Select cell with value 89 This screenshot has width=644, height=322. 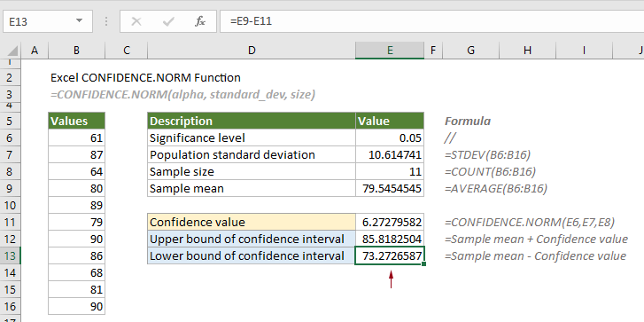point(76,205)
